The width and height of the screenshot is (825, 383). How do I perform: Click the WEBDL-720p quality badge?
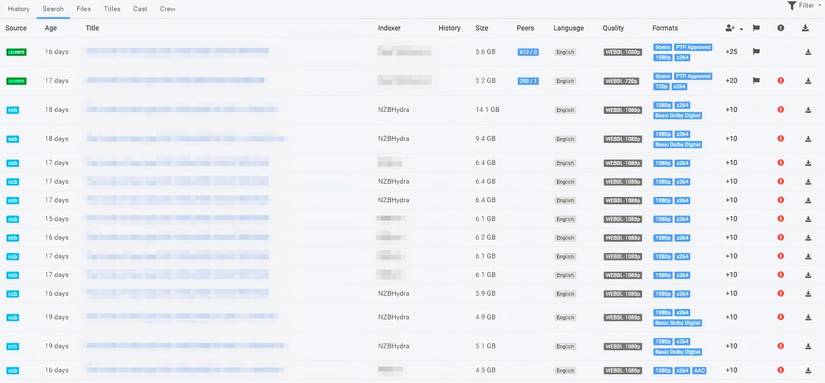621,81
